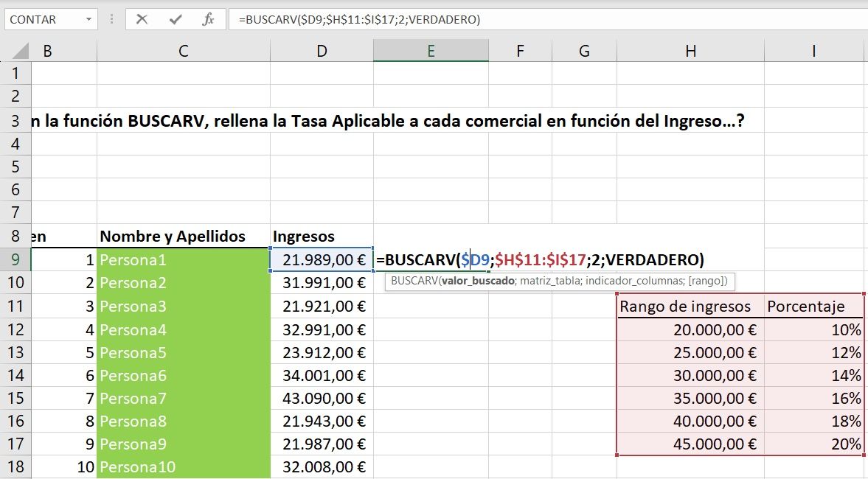Select the 20% percentage cell
Image resolution: width=868 pixels, height=479 pixels.
click(813, 444)
